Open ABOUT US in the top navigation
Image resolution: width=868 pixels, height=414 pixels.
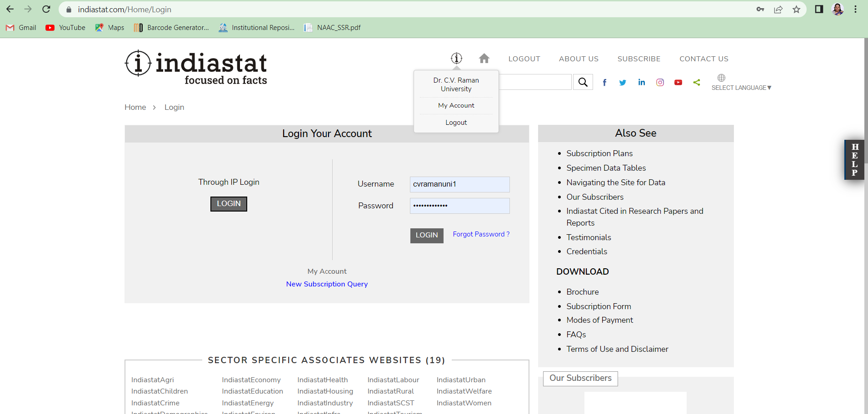579,59
